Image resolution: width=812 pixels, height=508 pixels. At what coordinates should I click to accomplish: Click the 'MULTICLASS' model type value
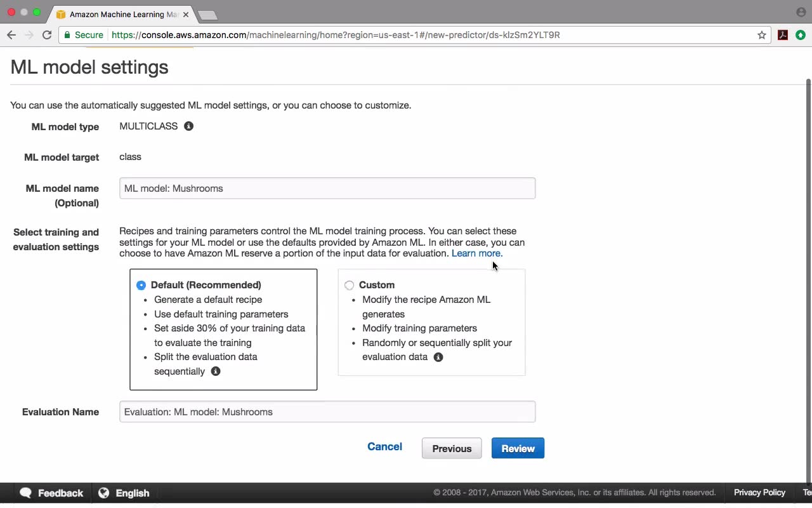click(x=148, y=126)
